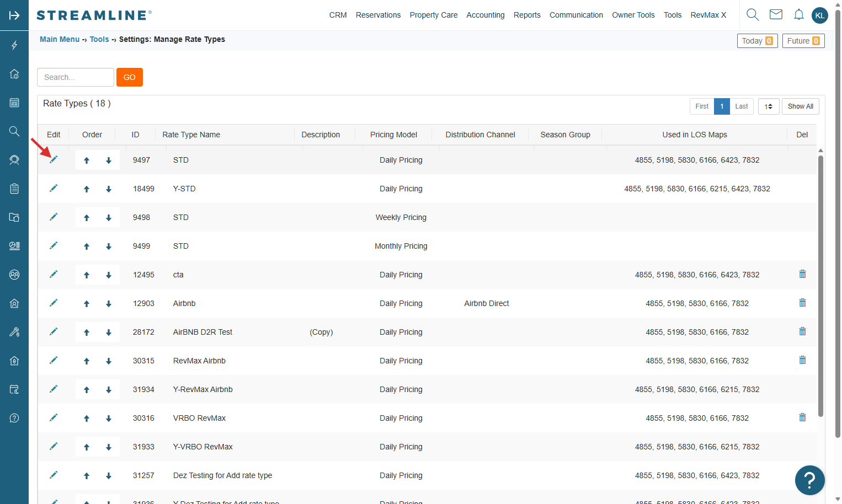Open the Reservations menu

click(378, 15)
